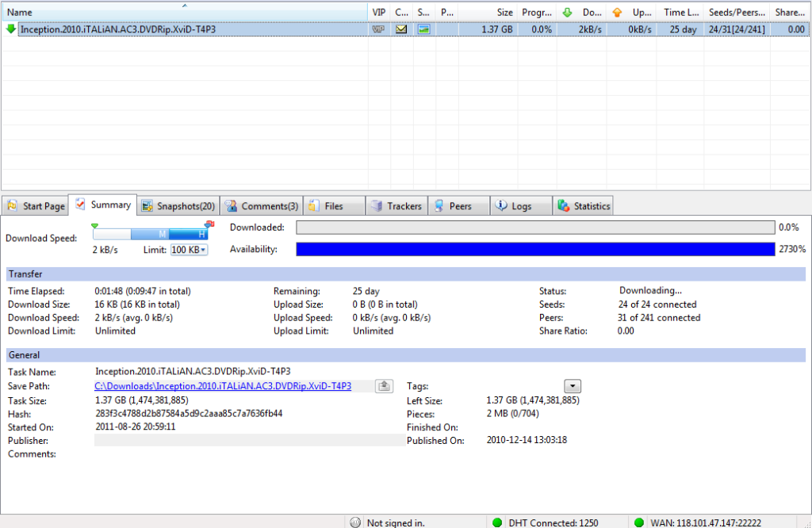This screenshot has width=812, height=528.
Task: Click the browse save path icon button
Action: 384,386
